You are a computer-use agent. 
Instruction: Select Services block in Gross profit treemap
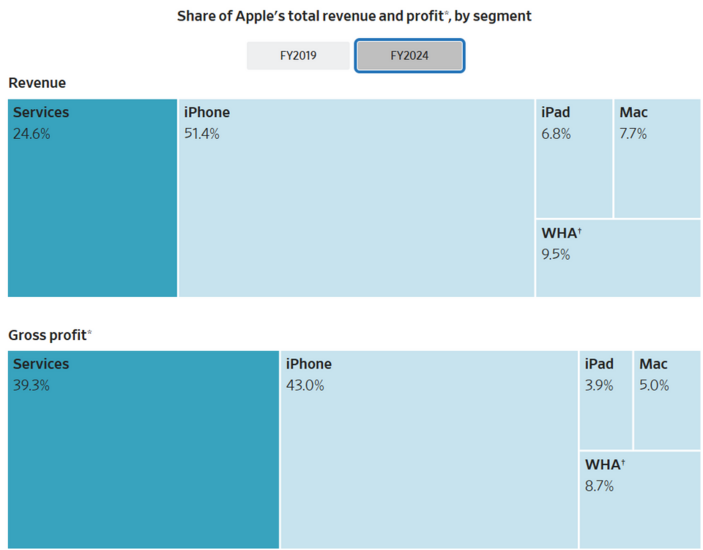pos(143,449)
